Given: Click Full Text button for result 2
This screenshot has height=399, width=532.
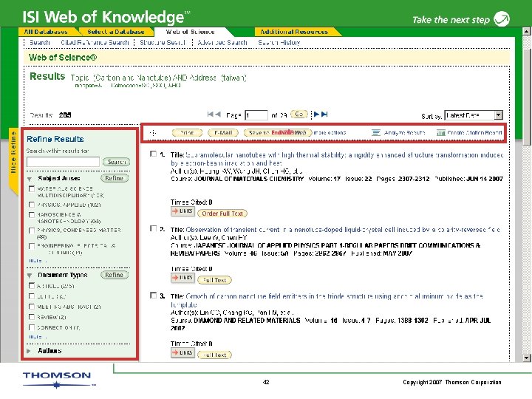Looking at the screenshot, I should [x=214, y=280].
